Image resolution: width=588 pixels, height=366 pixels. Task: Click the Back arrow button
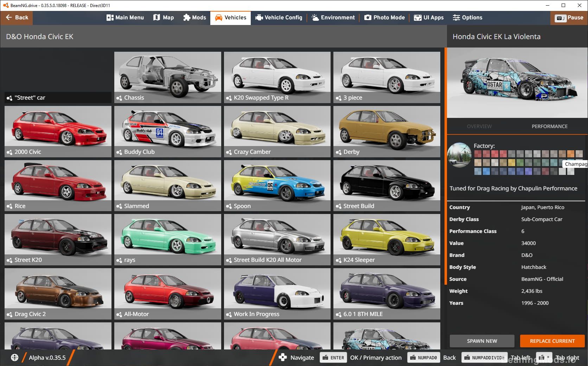tap(17, 18)
